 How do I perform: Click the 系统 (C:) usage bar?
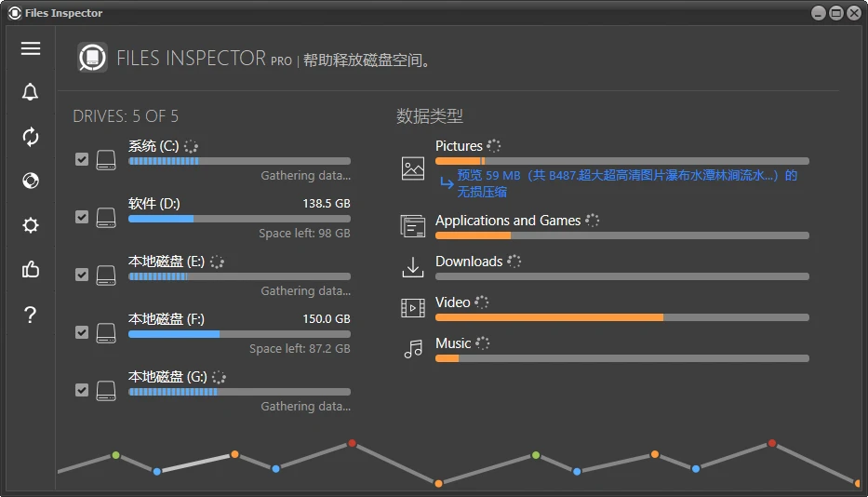239,161
